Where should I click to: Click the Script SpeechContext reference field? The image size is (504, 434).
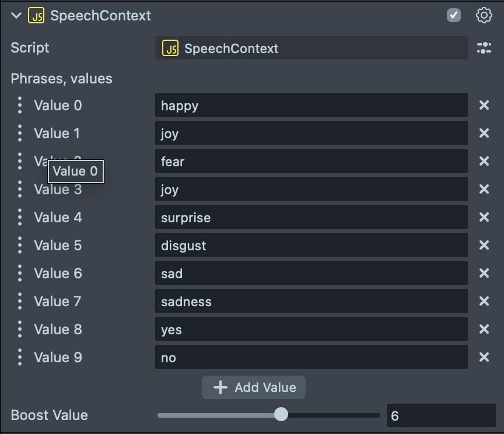tap(311, 48)
